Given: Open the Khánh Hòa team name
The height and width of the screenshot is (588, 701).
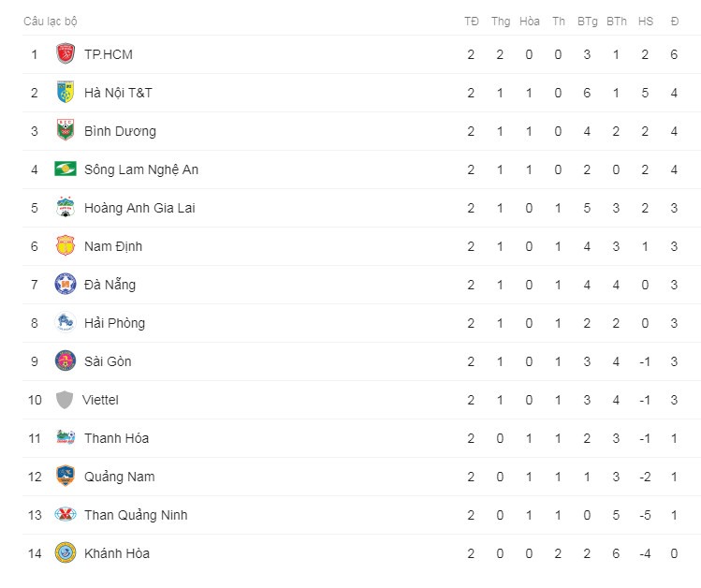Looking at the screenshot, I should pyautogui.click(x=117, y=553).
